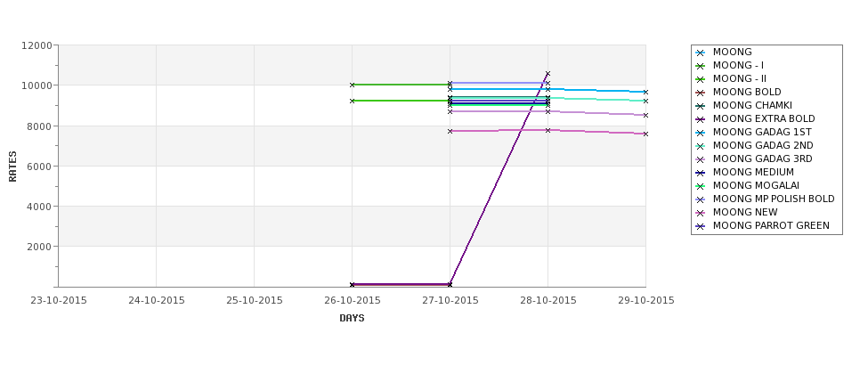Select the MOONG MP POLISH BOLD label
Viewport: 868px width, 382px height.
point(774,199)
